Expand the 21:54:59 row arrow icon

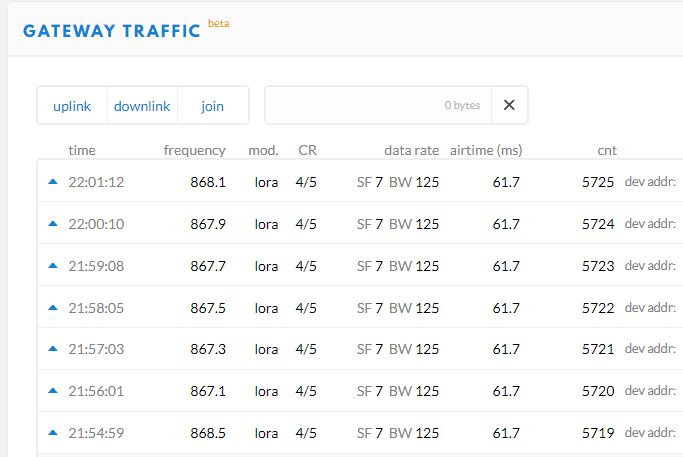53,434
